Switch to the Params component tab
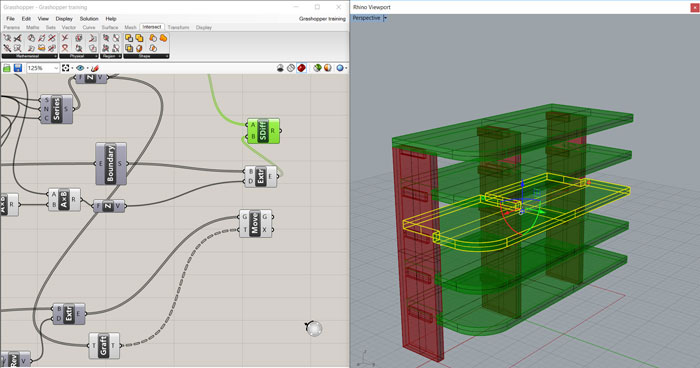700x368 pixels. coord(12,27)
